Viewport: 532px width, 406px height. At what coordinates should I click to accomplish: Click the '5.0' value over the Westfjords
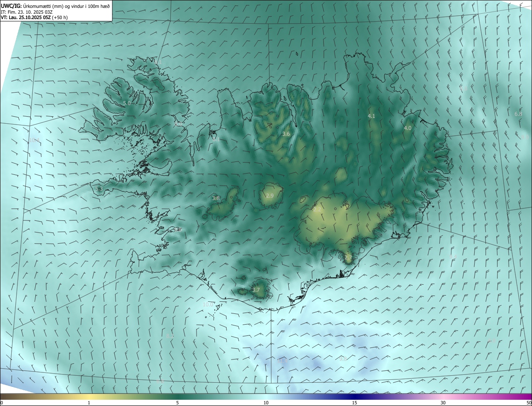tap(127, 103)
